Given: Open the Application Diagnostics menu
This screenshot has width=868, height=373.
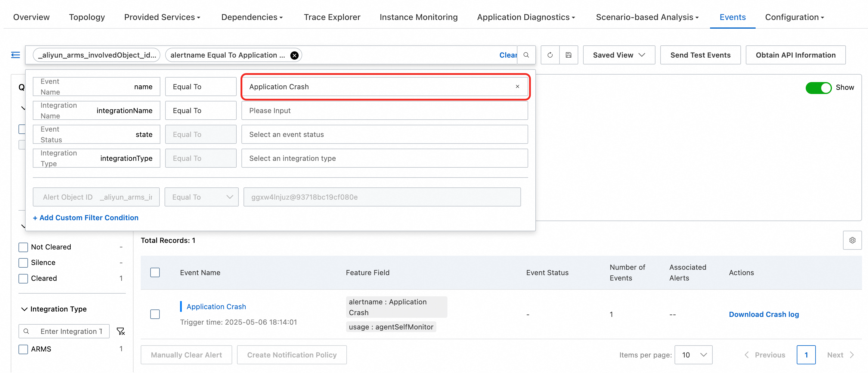Looking at the screenshot, I should tap(526, 17).
